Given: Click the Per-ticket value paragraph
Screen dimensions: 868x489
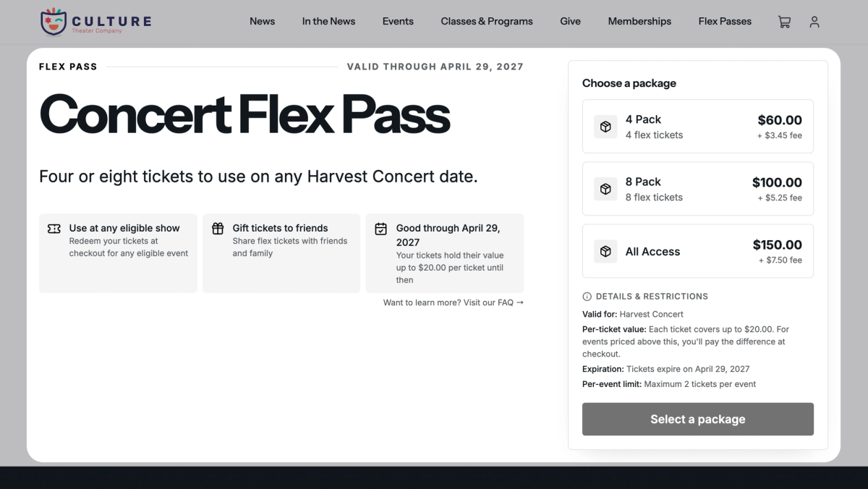Looking at the screenshot, I should pos(686,341).
